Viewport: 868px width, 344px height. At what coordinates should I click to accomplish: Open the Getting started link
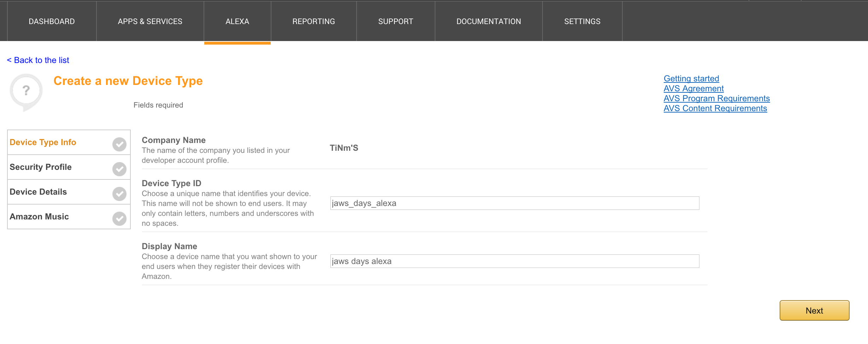(x=691, y=79)
